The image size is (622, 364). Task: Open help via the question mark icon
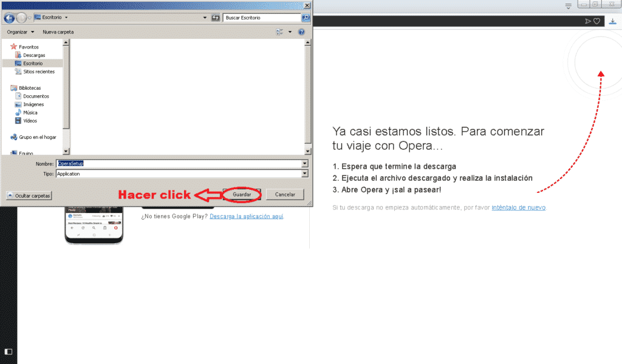(x=301, y=32)
